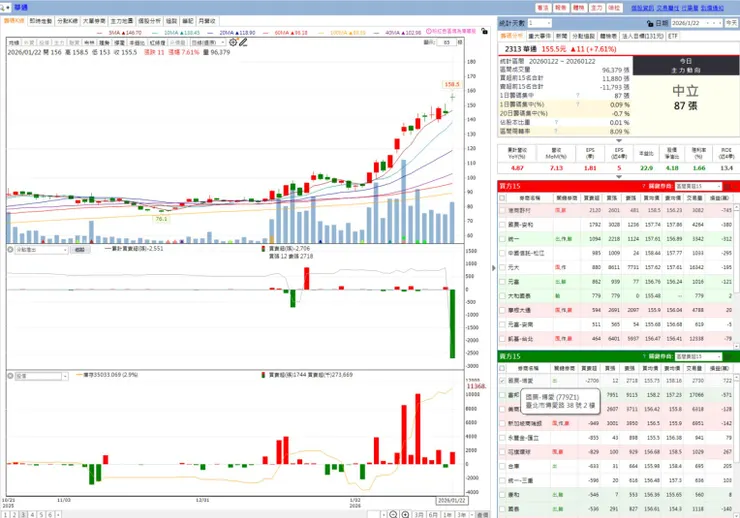Click the 158.5 price label on the chart
740x518 pixels.
451,84
